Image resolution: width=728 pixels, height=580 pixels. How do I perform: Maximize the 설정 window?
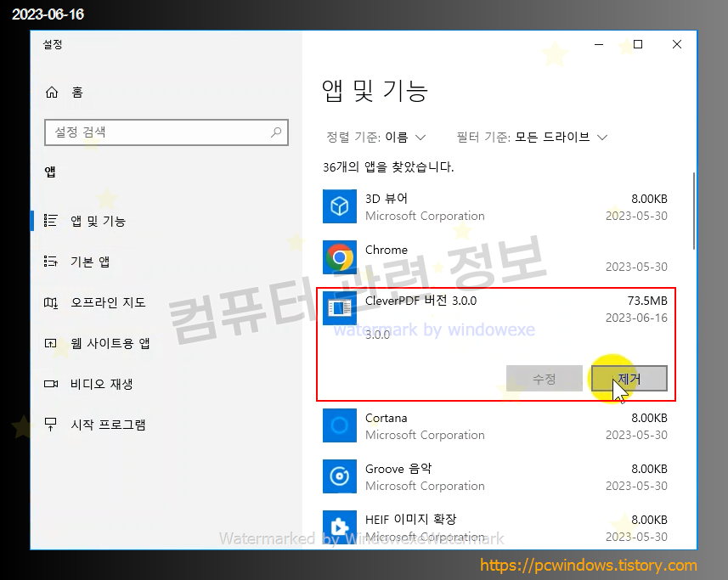638,44
